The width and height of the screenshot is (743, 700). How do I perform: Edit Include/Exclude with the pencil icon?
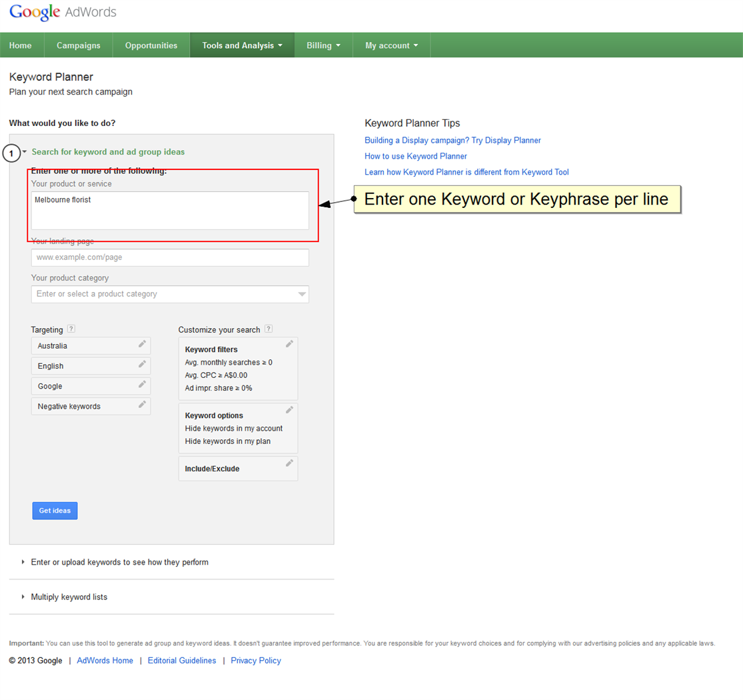coord(289,463)
